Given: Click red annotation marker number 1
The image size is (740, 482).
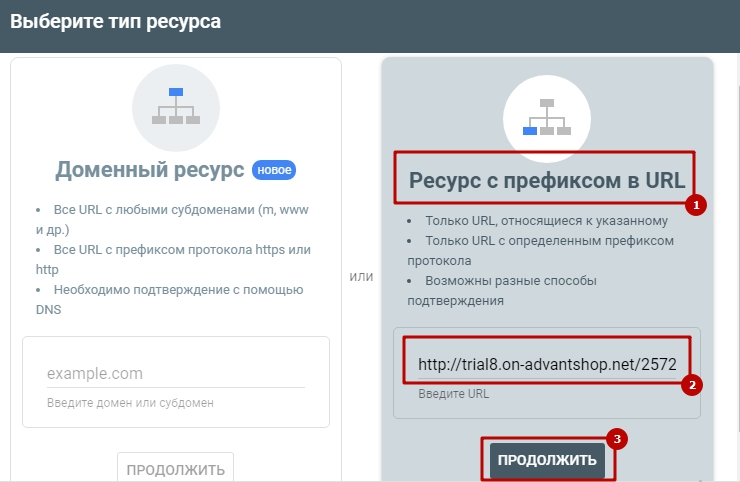Looking at the screenshot, I should pos(696,205).
